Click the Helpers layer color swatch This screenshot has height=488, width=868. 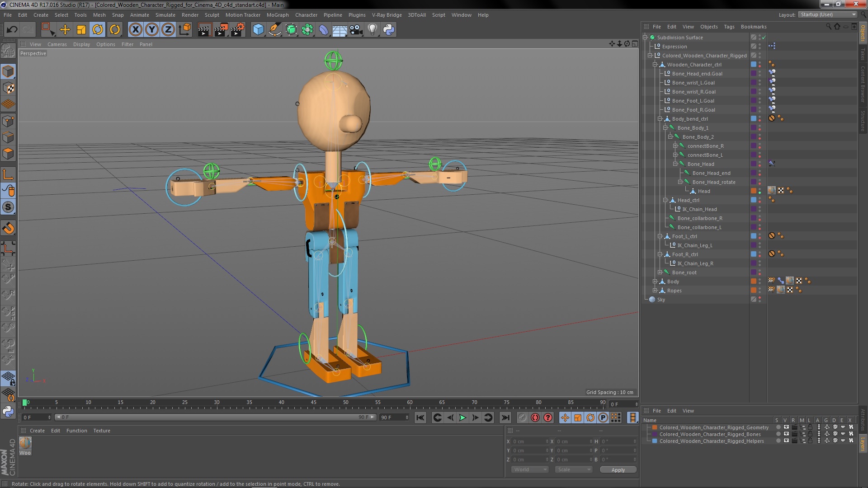(655, 441)
